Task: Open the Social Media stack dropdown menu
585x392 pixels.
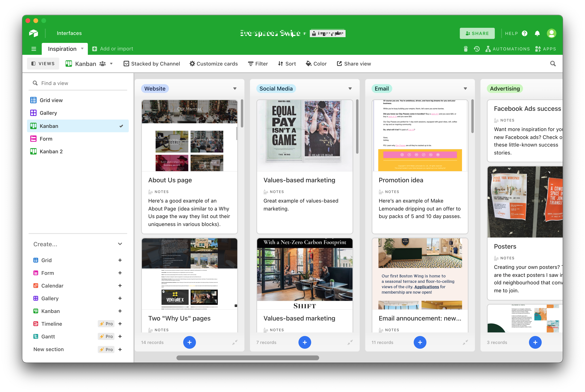Action: point(350,89)
